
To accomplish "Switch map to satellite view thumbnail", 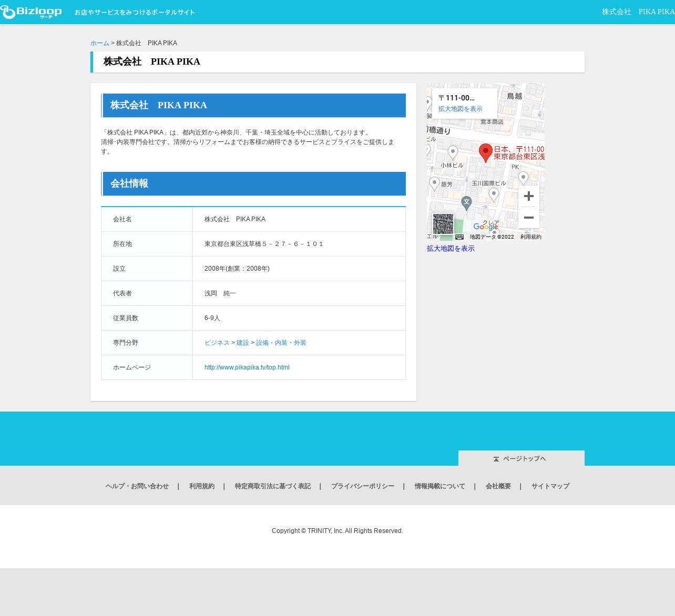I will [x=443, y=224].
